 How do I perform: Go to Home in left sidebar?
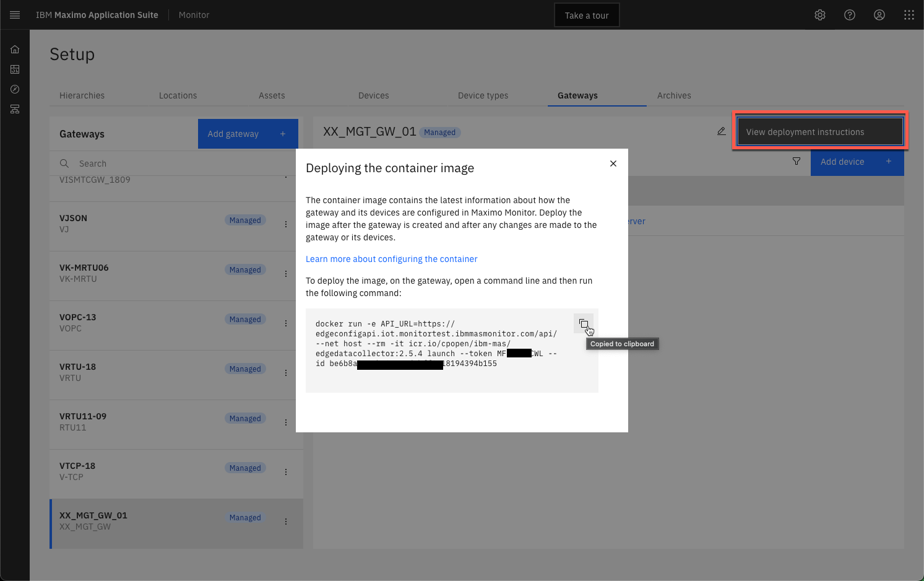(15, 50)
